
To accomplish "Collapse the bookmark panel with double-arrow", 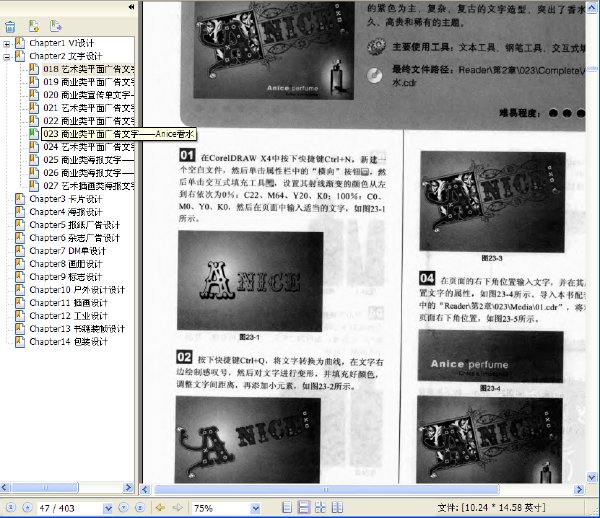I will pos(131,7).
